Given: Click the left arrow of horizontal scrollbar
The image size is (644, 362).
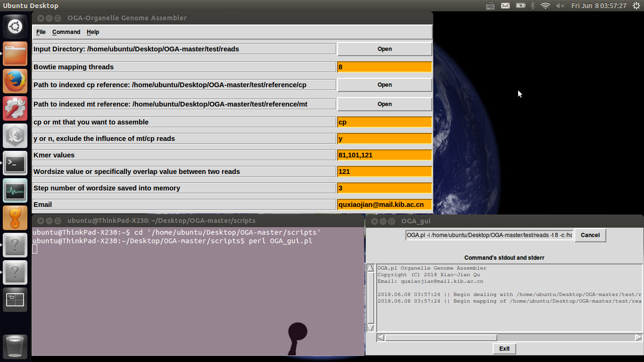Looking at the screenshot, I should 380,338.
